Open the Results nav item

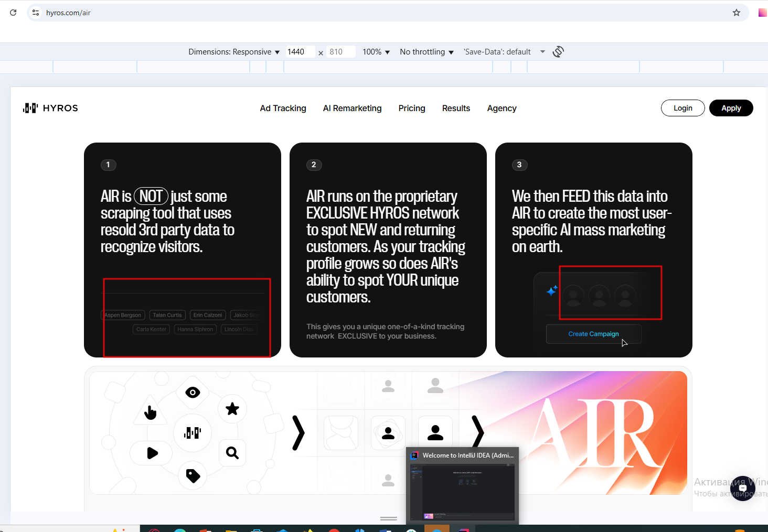click(x=456, y=108)
